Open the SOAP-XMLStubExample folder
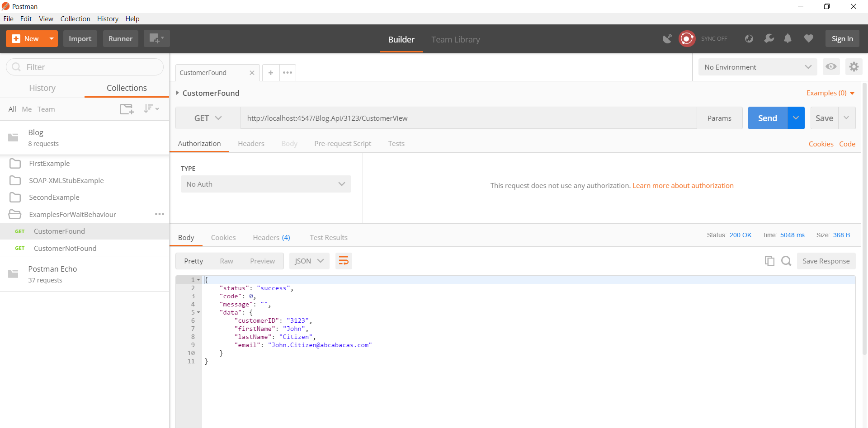 85,180
